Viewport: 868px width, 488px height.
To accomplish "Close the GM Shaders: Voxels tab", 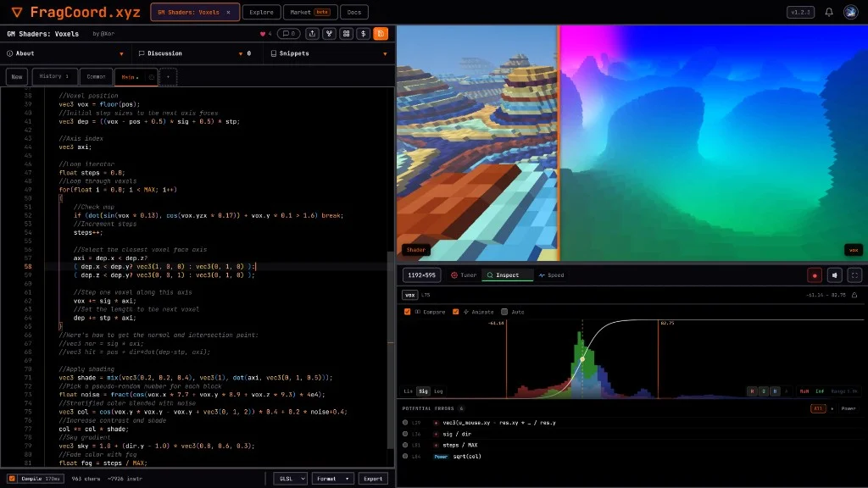I will pyautogui.click(x=228, y=12).
